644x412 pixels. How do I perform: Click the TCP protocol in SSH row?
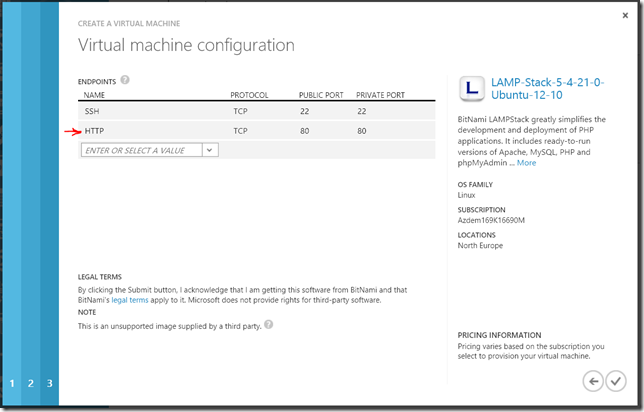pyautogui.click(x=241, y=111)
